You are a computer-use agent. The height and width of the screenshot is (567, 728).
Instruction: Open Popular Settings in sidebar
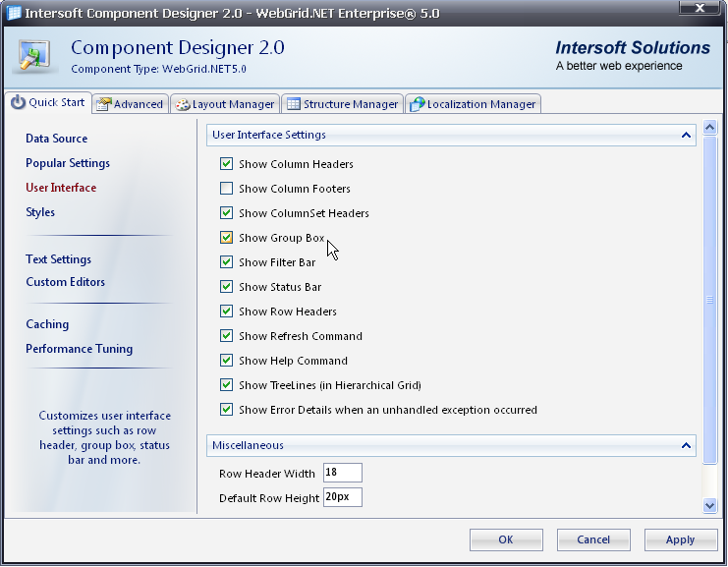(x=68, y=163)
